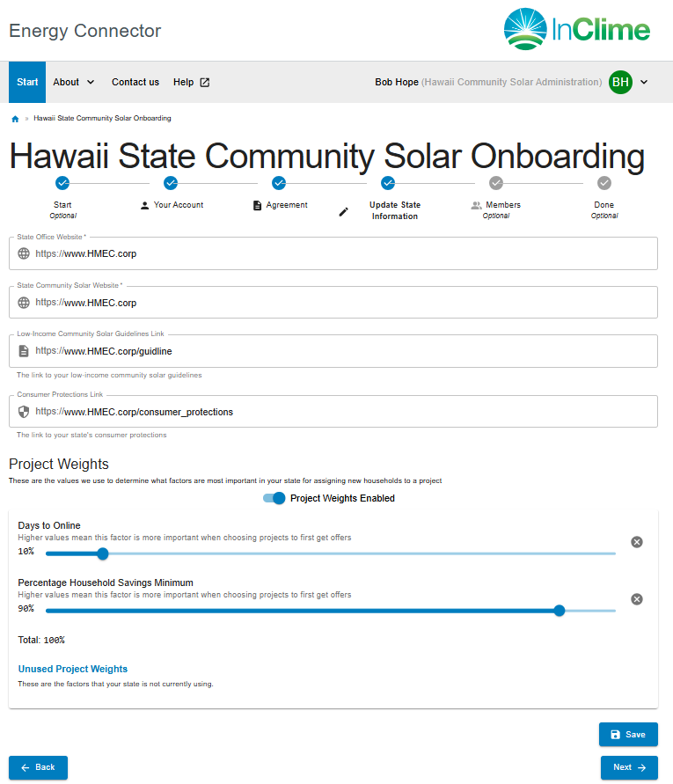Open the Start menu tab
This screenshot has width=673, height=784.
coord(27,82)
